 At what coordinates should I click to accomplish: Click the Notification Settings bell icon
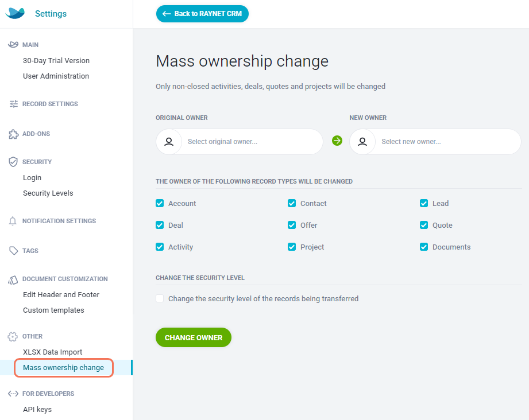[13, 221]
